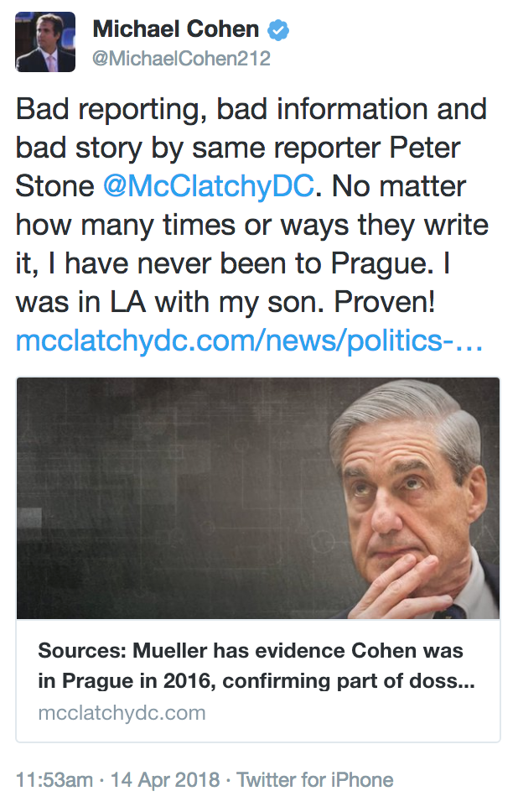Click the 11:53am timestamp
This screenshot has height=812, width=518.
(x=54, y=779)
